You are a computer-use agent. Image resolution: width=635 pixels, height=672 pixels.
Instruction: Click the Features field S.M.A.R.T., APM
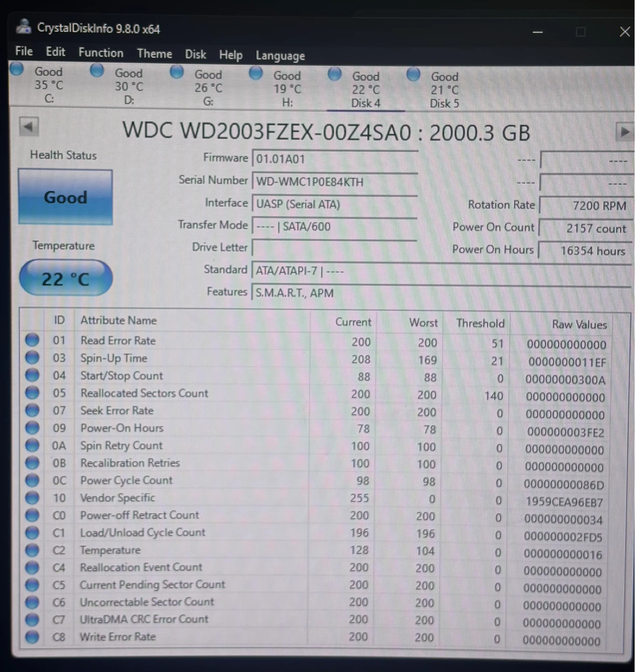[x=441, y=293]
